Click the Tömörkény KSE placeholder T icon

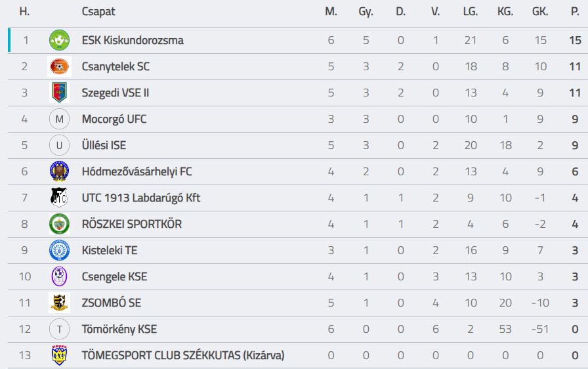point(59,329)
